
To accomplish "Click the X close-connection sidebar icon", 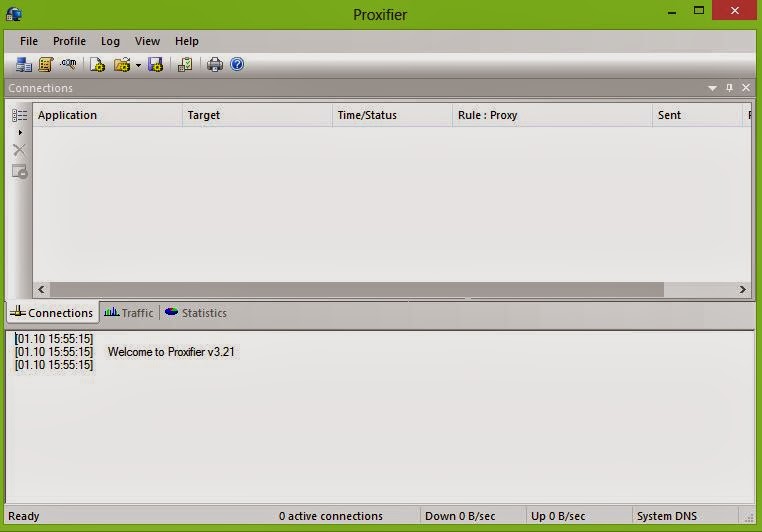I will 19,150.
